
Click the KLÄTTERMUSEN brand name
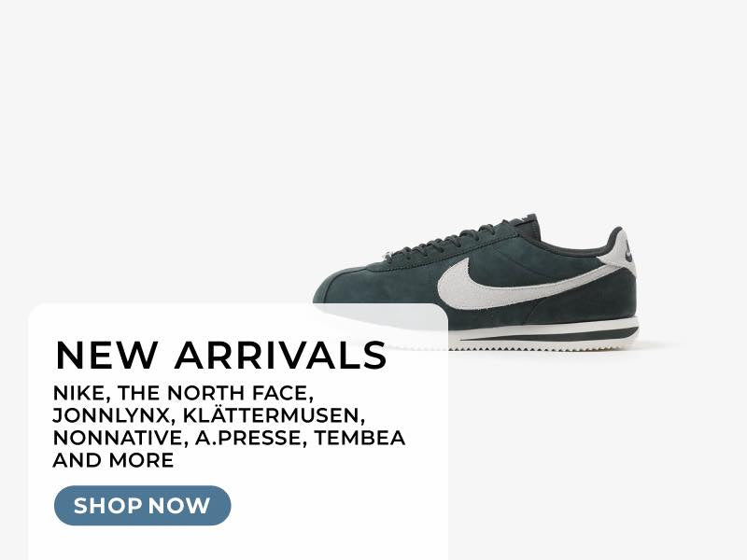[x=271, y=414]
